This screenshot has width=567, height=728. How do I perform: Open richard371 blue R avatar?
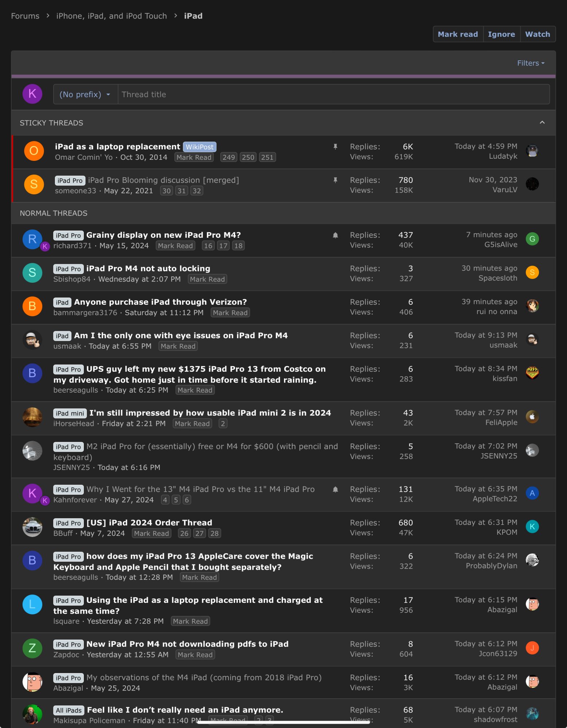pyautogui.click(x=32, y=239)
